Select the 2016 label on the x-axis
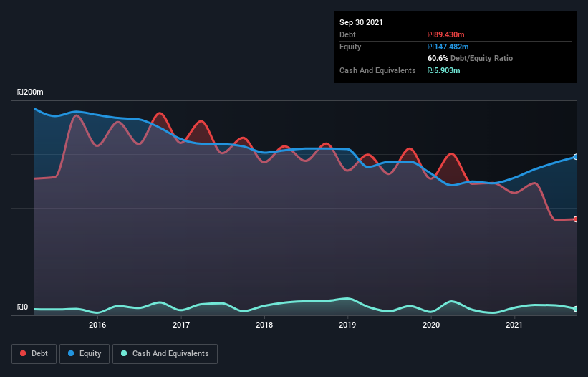Image resolution: width=588 pixels, height=377 pixels. (97, 325)
